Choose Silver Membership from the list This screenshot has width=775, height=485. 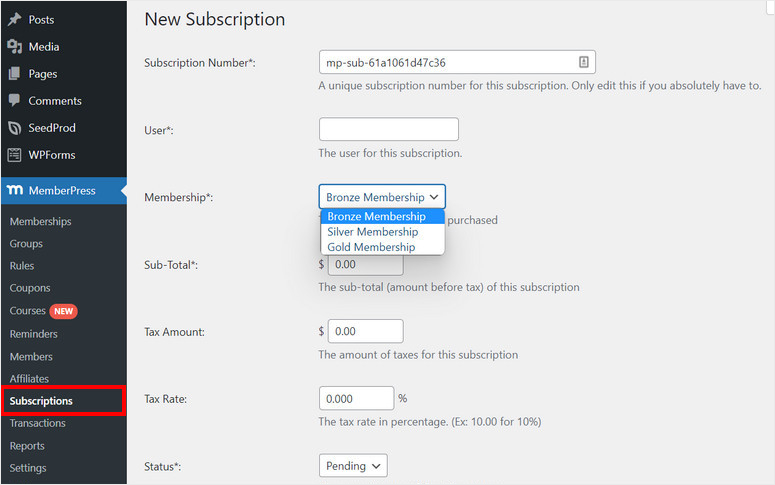point(372,232)
